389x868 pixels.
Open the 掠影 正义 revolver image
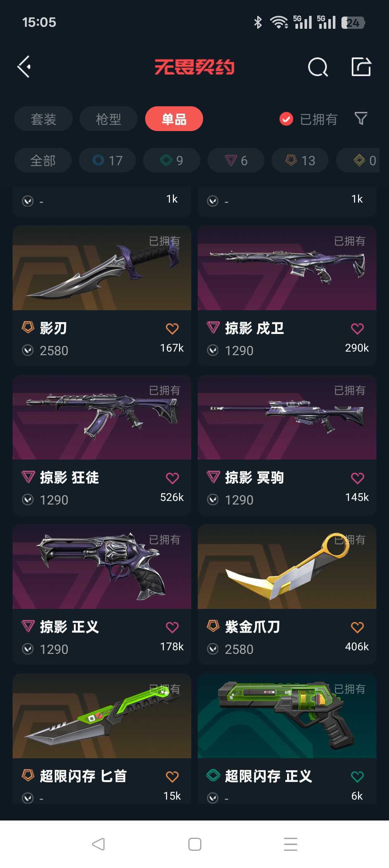point(102,567)
